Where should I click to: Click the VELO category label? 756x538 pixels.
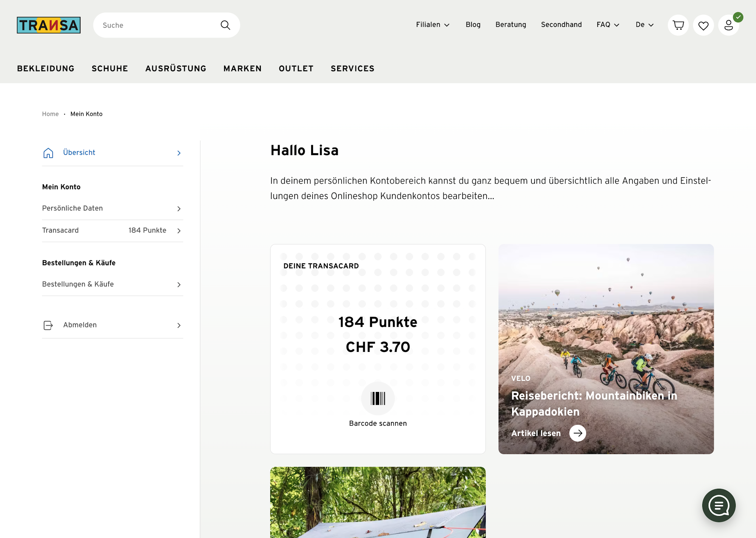coord(521,378)
